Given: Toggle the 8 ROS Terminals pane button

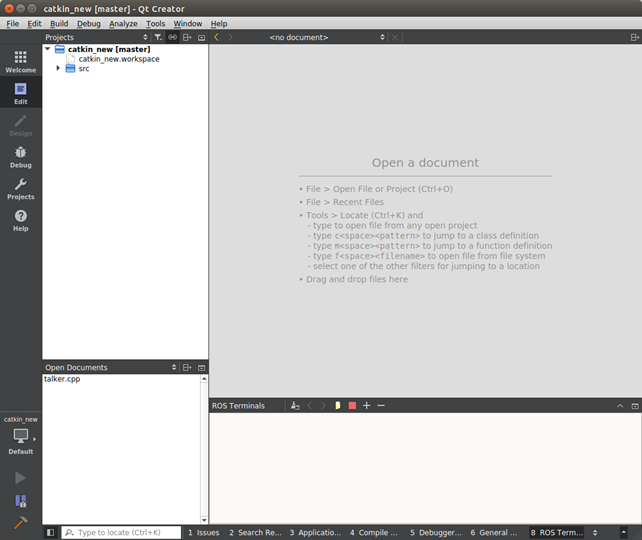Looking at the screenshot, I should (557, 532).
